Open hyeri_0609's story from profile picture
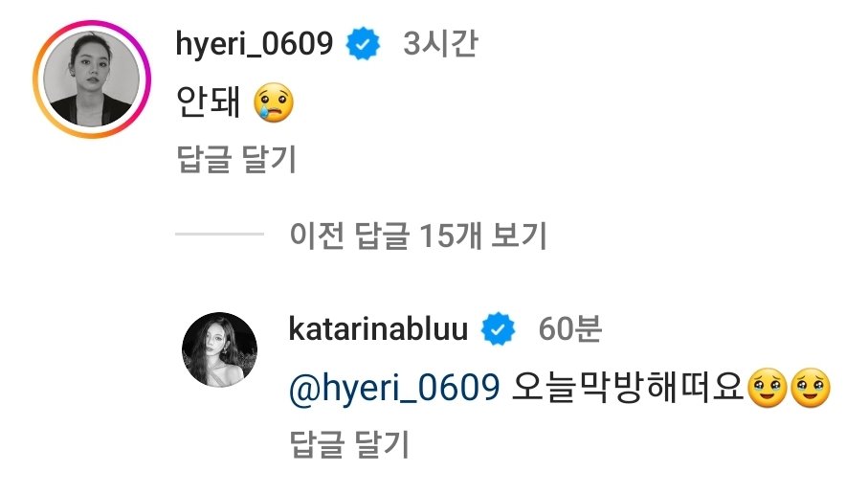This screenshot has height=494, width=868. coord(91,79)
